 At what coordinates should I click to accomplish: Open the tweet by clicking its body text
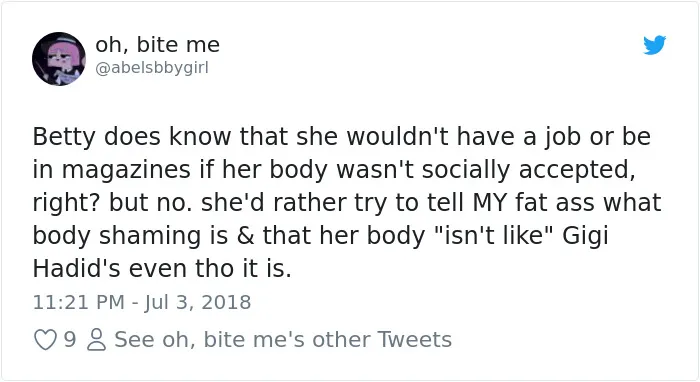[x=346, y=202]
